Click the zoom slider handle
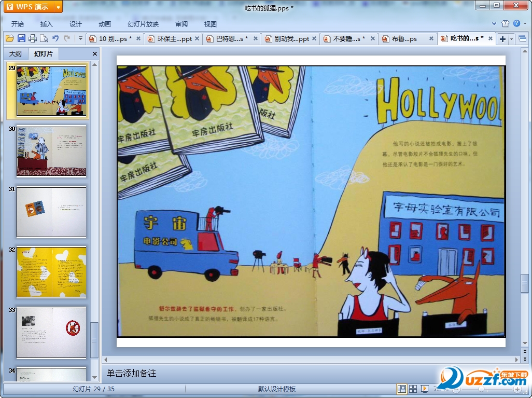Screen dimensions: 532x398 481,389
